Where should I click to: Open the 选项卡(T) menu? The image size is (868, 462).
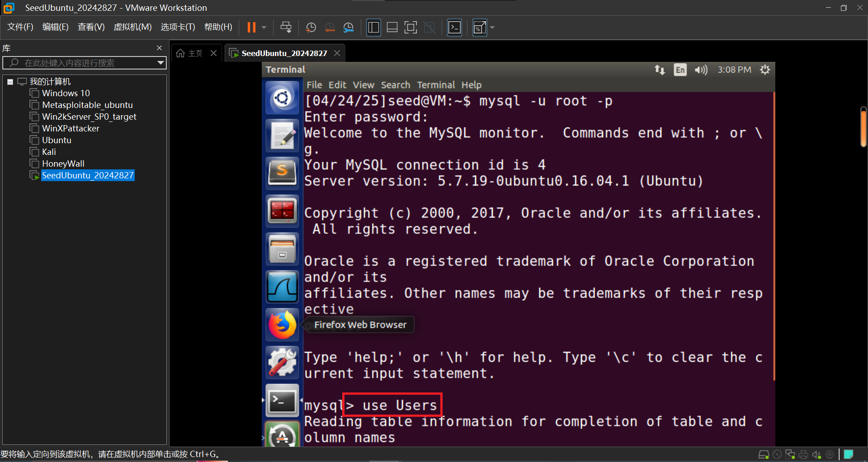178,27
